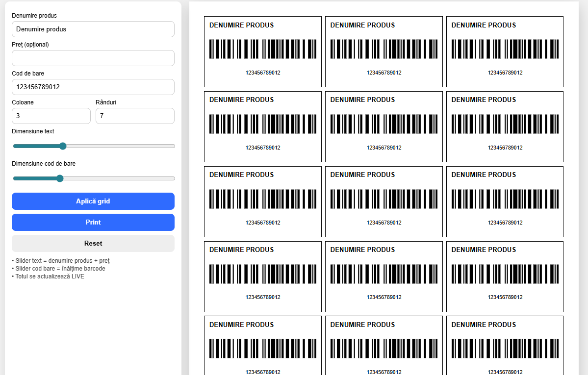588x375 pixels.
Task: Select the Rânduri number field
Action: point(135,116)
